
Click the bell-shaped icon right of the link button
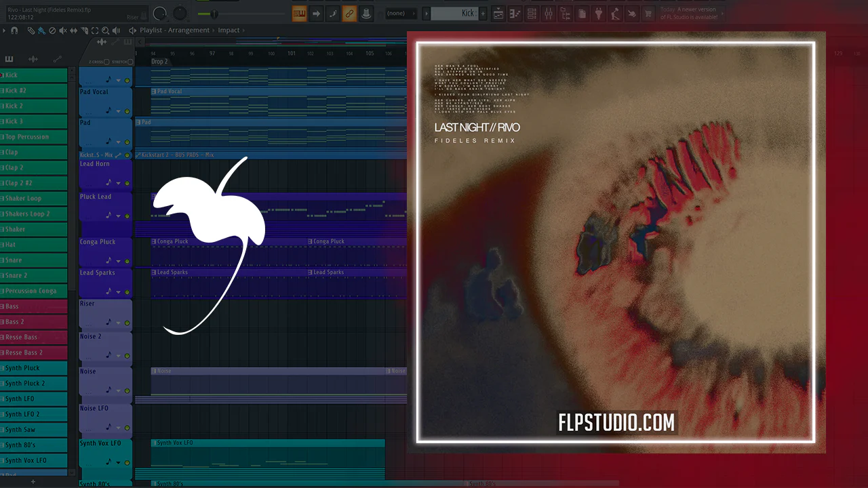point(366,13)
